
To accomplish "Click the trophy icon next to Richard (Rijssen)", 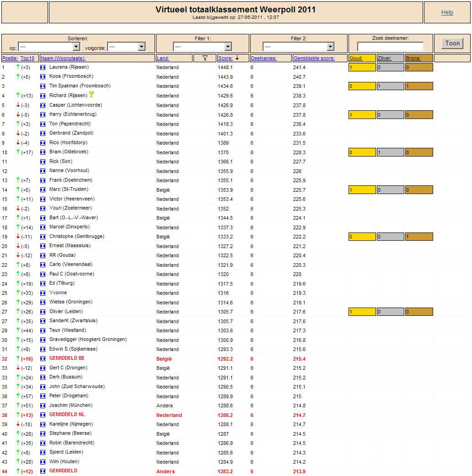I will [91, 94].
